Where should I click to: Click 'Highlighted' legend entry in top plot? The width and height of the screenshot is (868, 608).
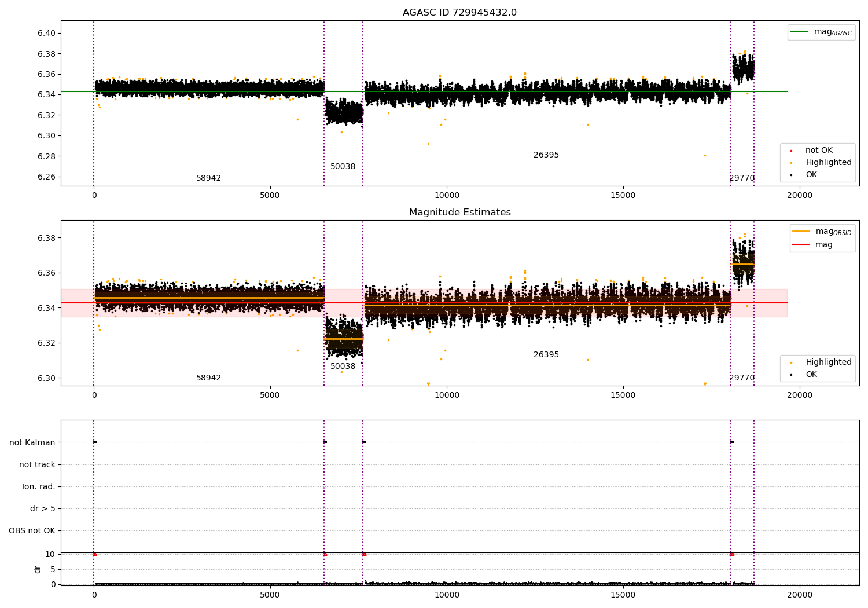828,163
